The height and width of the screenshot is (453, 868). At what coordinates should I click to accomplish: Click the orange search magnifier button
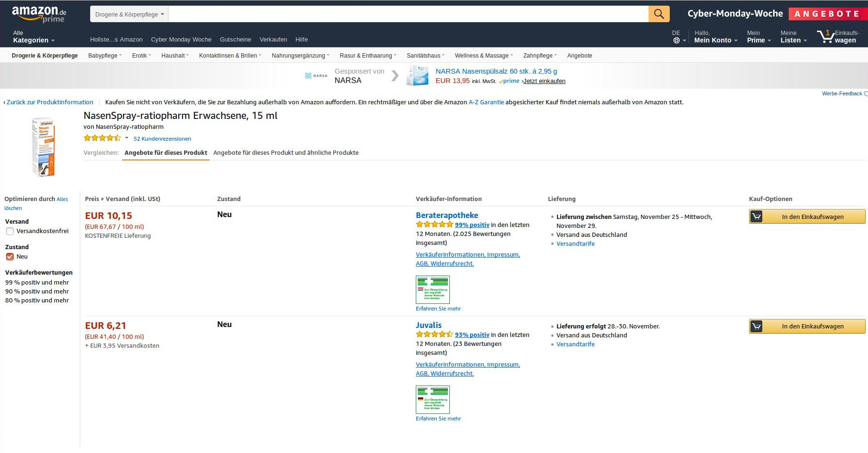[x=658, y=14]
